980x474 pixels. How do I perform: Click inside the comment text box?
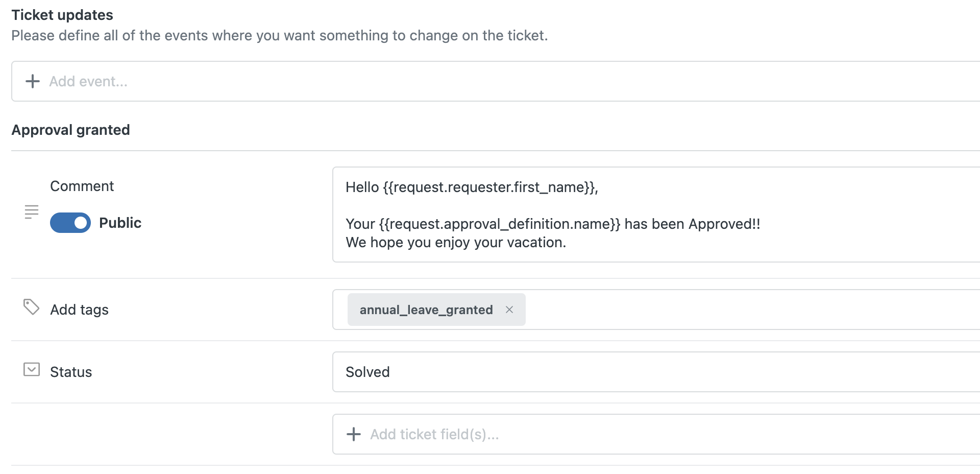656,215
